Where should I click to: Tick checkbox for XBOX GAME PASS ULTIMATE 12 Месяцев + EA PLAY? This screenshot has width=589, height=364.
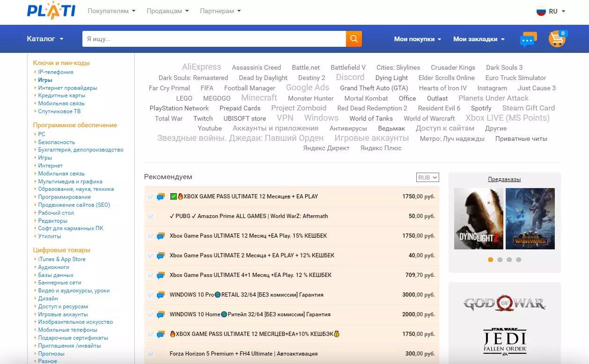tap(150, 197)
